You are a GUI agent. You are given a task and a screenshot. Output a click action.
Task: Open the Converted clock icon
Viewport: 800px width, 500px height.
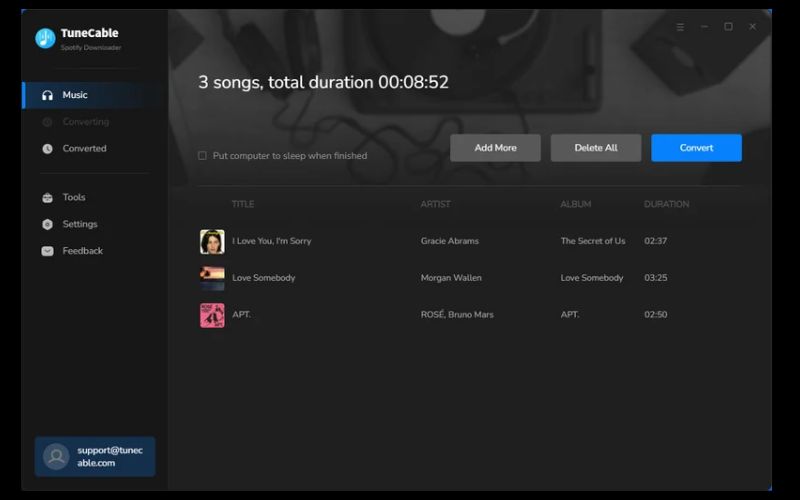[x=47, y=149]
